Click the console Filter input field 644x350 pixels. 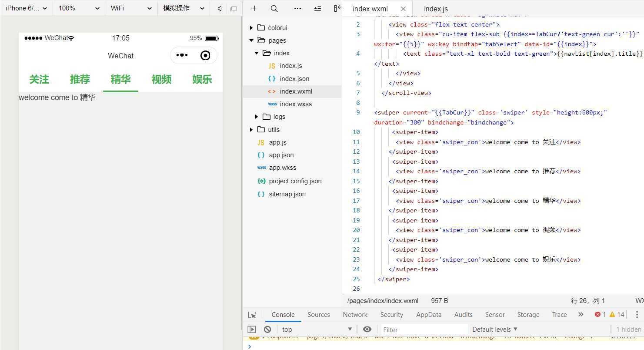[x=424, y=330]
